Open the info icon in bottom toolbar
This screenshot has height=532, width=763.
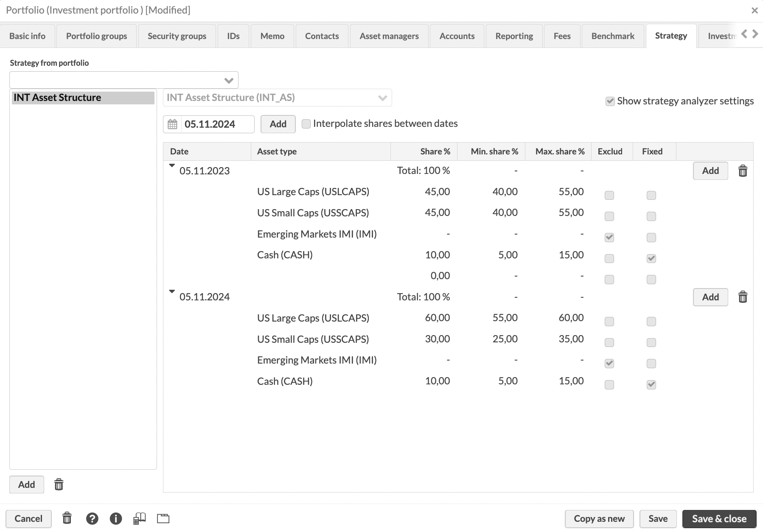[x=116, y=518]
